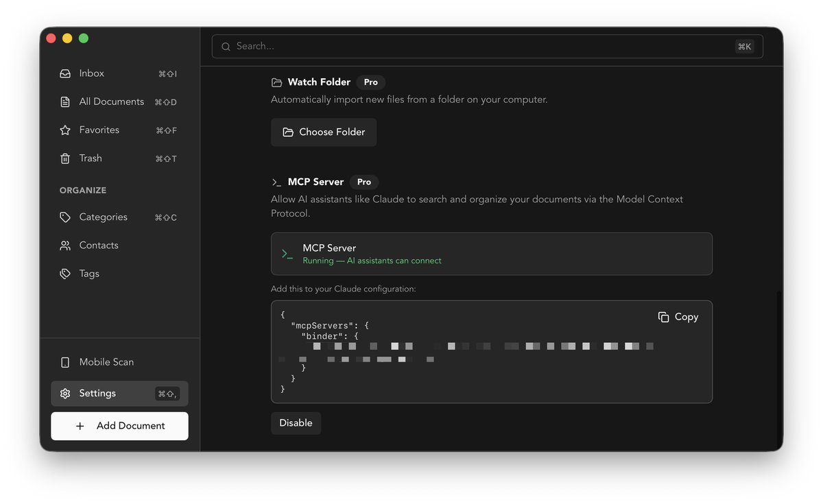Click the ORGANIZE section header
Screen dimensions: 823x504
click(83, 191)
